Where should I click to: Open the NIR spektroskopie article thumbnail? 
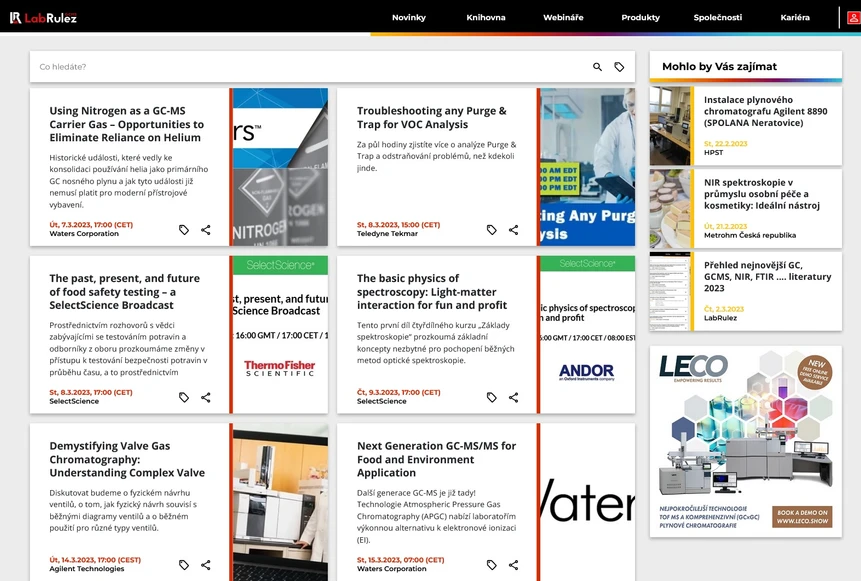point(670,207)
